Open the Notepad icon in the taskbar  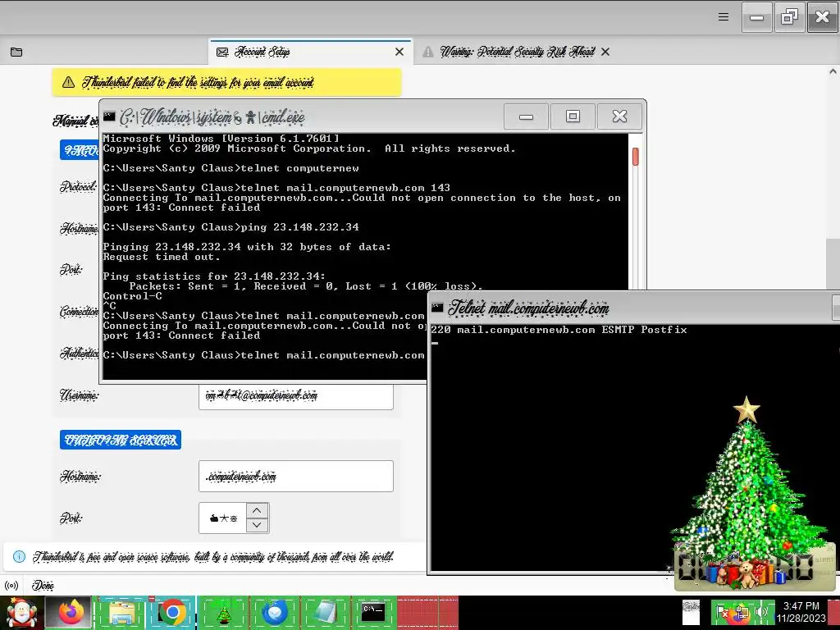pos(325,613)
